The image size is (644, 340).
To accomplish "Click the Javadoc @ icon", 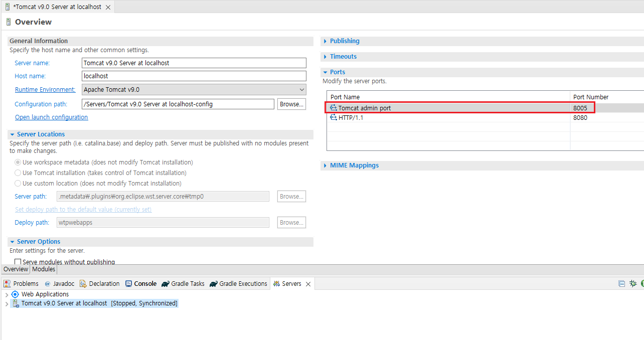I will (x=48, y=284).
